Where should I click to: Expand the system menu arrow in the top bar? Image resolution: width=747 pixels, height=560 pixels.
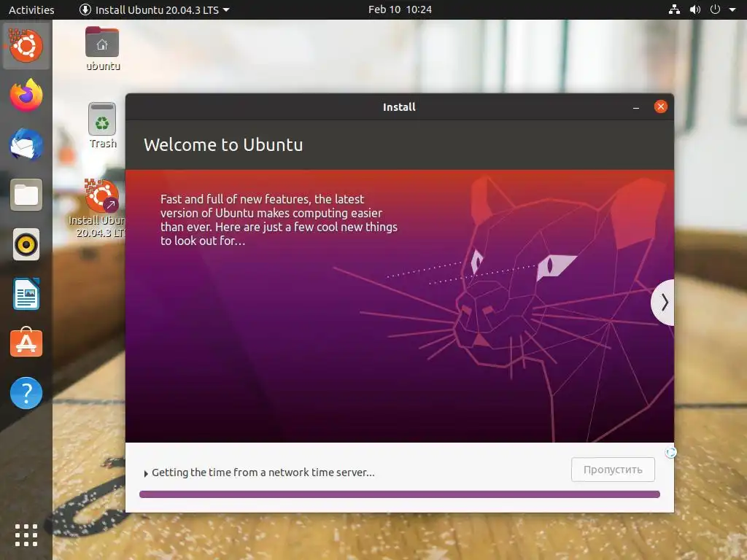(732, 9)
